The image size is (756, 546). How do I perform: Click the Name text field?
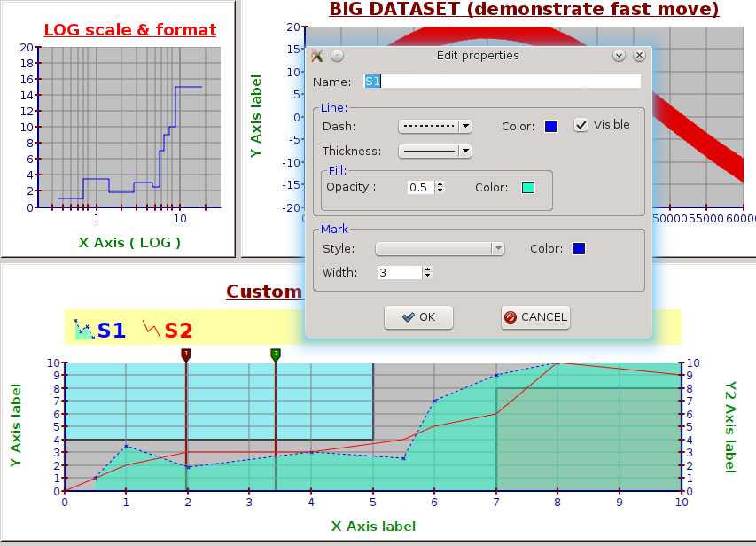(502, 82)
